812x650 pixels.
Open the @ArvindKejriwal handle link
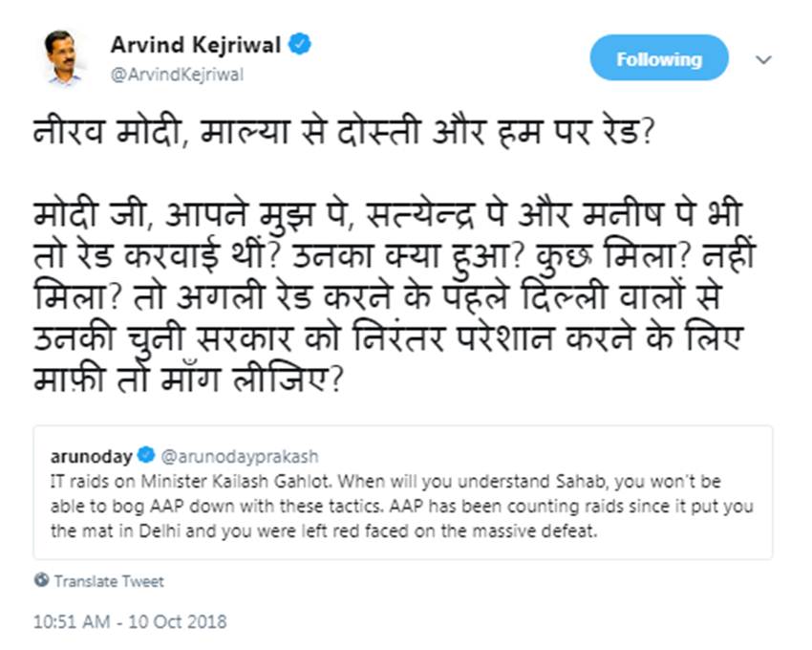[x=177, y=75]
